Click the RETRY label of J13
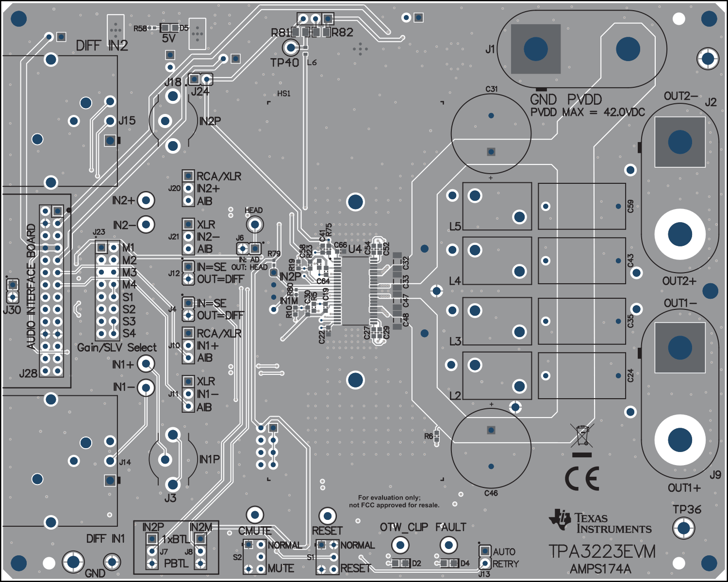728x582 pixels. tap(506, 564)
